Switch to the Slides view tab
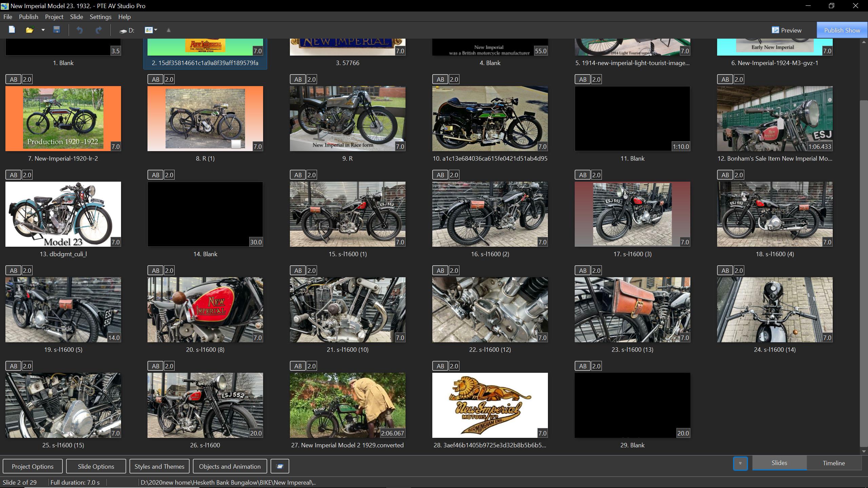Image resolution: width=868 pixels, height=488 pixels. pos(779,463)
